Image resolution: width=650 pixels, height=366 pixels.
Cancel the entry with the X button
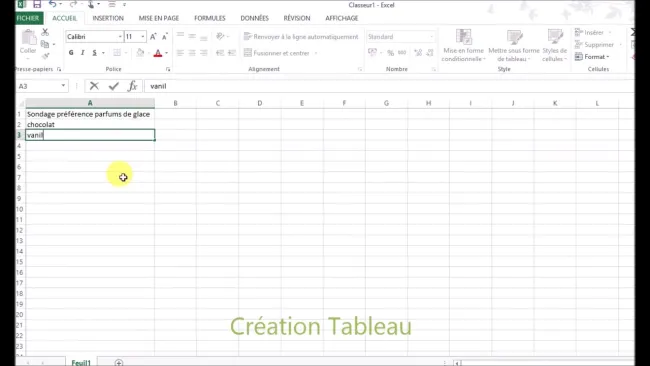click(x=94, y=86)
